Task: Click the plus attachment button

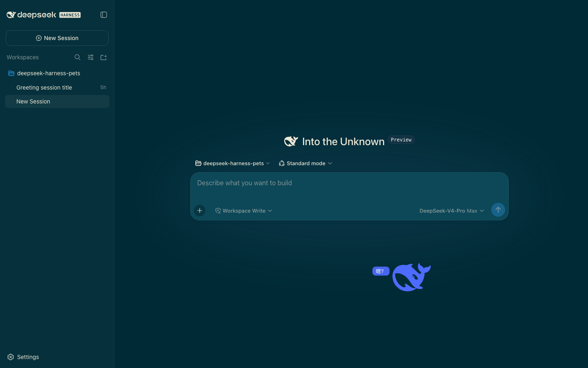Action: 200,211
